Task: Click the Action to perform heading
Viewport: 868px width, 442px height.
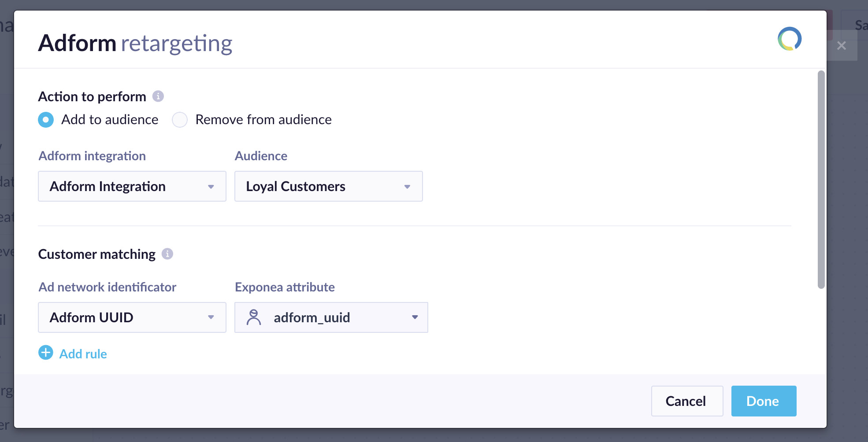Action: (x=92, y=97)
